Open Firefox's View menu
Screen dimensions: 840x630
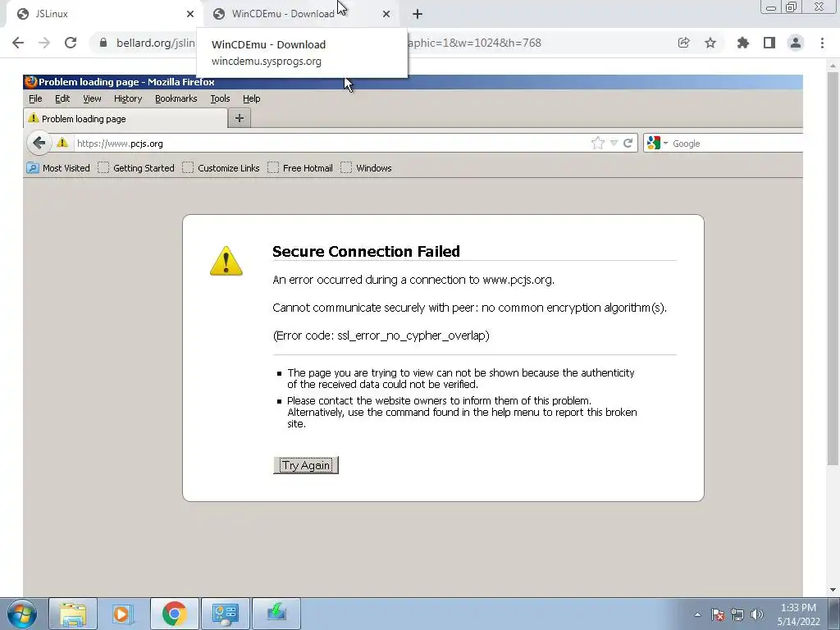[x=92, y=98]
